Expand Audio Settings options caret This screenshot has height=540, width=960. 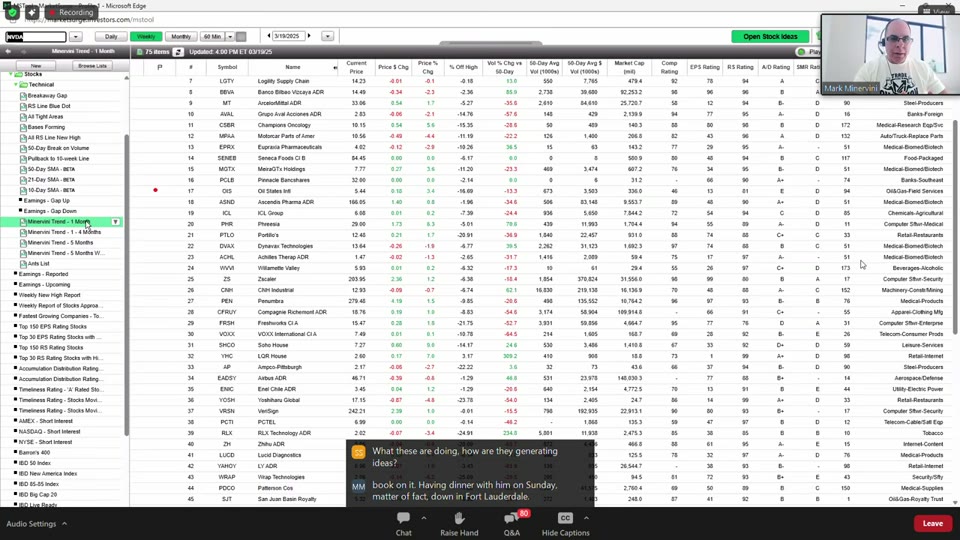click(64, 524)
